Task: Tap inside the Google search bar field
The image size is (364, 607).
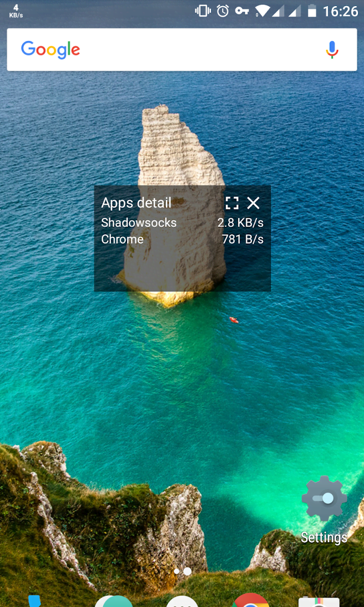Action: click(x=182, y=49)
